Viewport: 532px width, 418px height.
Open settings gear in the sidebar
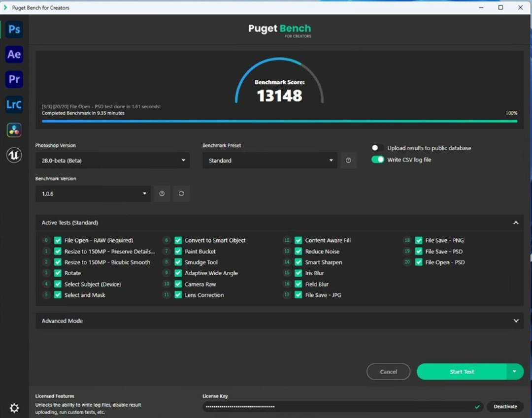tap(14, 408)
